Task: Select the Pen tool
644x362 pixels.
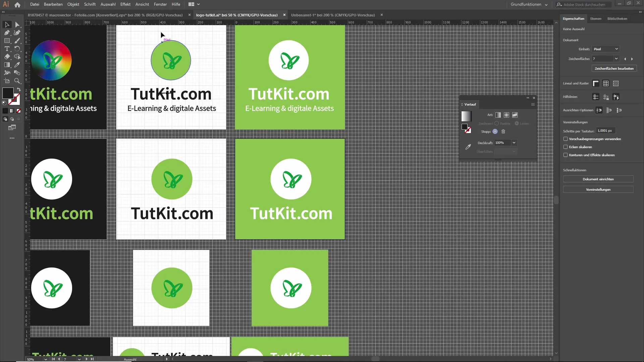Action: click(x=7, y=33)
